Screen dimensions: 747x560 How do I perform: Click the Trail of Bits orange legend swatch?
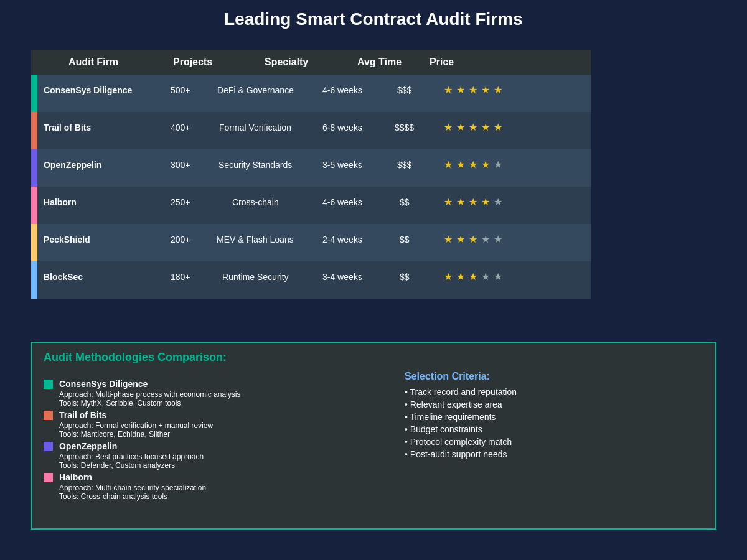48,415
